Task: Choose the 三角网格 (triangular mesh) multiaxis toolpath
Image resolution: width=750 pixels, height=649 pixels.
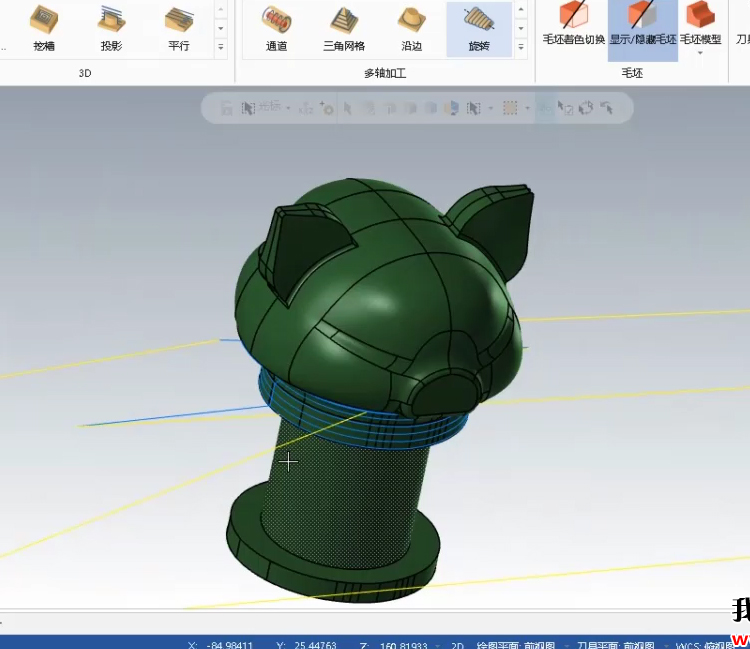Action: pos(344,29)
